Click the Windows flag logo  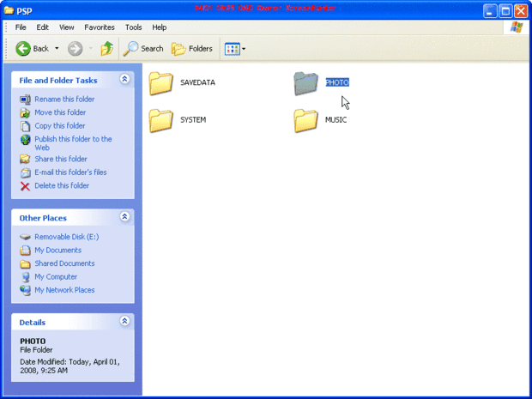click(517, 27)
